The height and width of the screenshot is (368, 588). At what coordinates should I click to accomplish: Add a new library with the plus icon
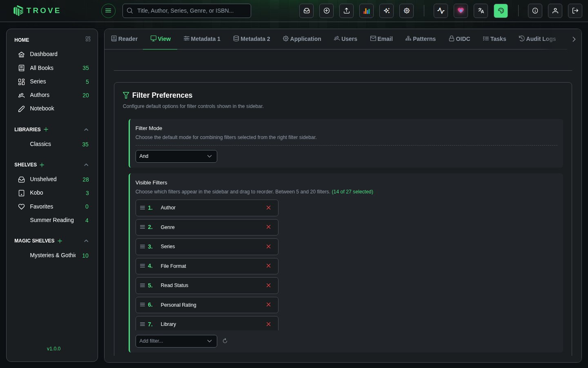(x=46, y=129)
